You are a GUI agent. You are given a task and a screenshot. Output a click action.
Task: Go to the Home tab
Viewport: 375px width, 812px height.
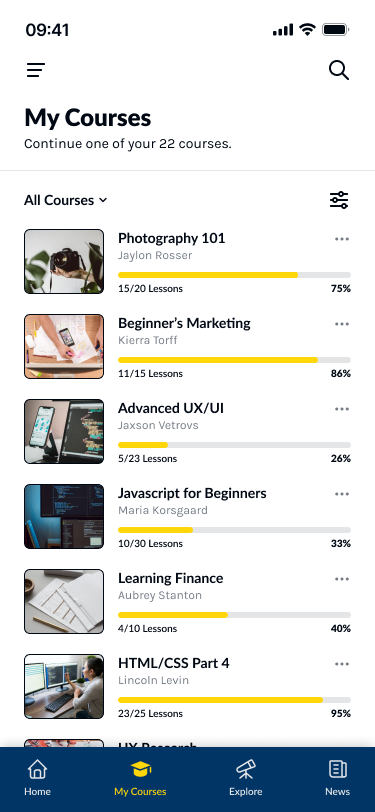coord(37,778)
